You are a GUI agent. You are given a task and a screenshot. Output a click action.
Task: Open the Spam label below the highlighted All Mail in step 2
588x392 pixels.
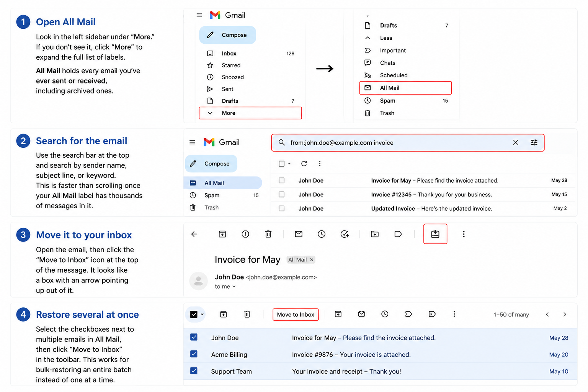pyautogui.click(x=223, y=195)
